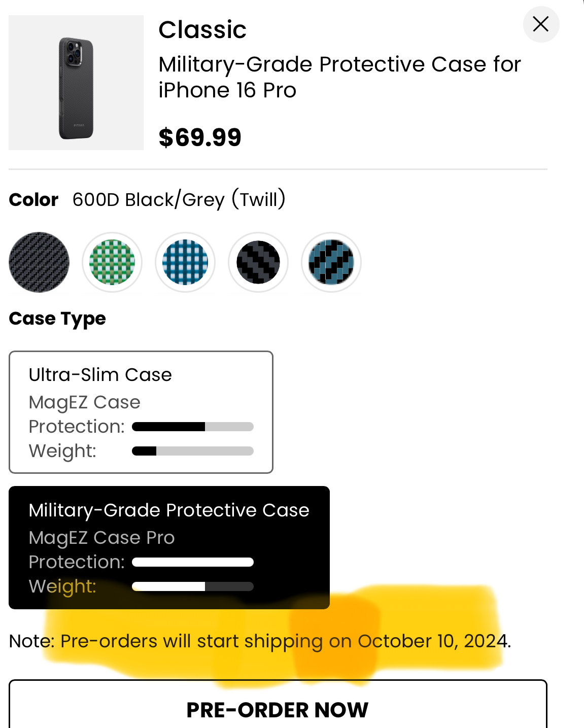Click the MagEZ Case Pro label

point(101,538)
